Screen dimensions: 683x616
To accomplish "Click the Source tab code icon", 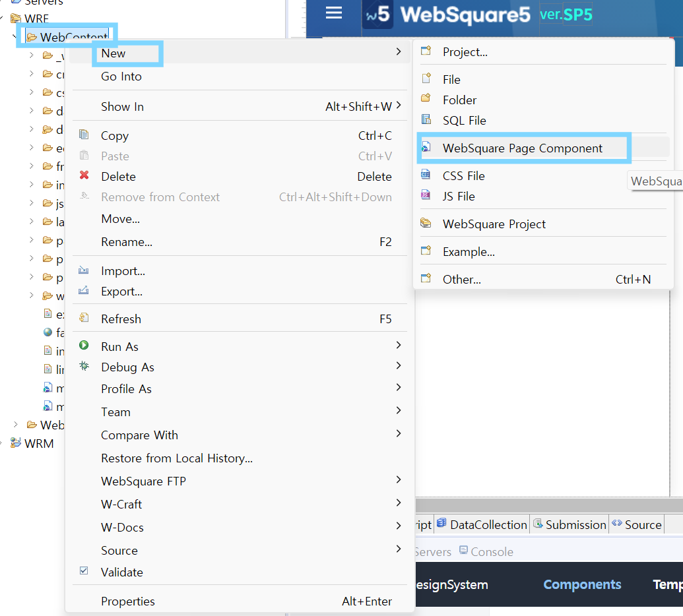I will click(x=617, y=523).
